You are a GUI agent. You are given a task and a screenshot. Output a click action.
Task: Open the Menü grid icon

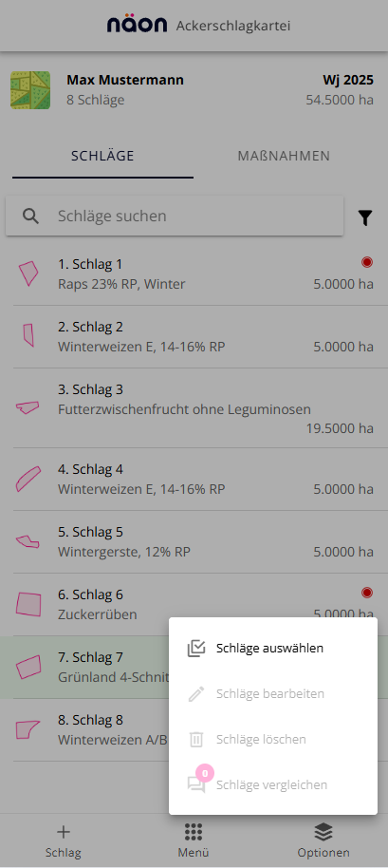point(194,831)
